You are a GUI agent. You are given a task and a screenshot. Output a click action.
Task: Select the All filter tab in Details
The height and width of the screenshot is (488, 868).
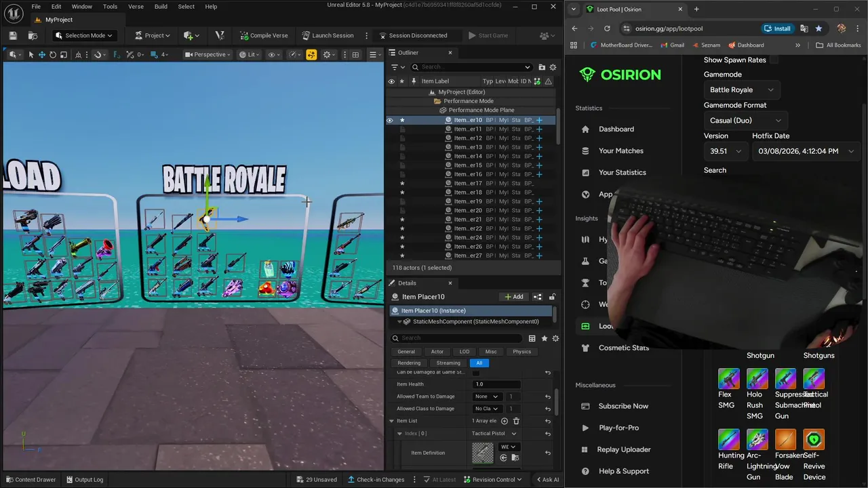click(479, 363)
